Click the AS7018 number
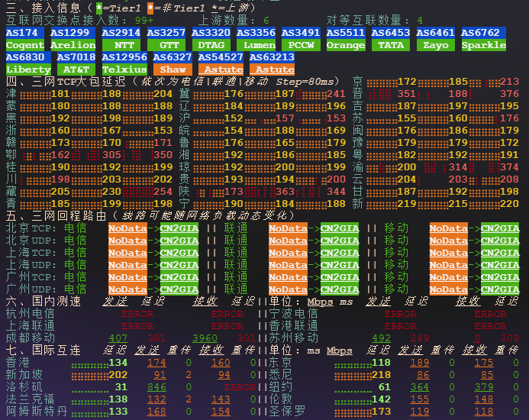The image size is (529, 420). 76,57
